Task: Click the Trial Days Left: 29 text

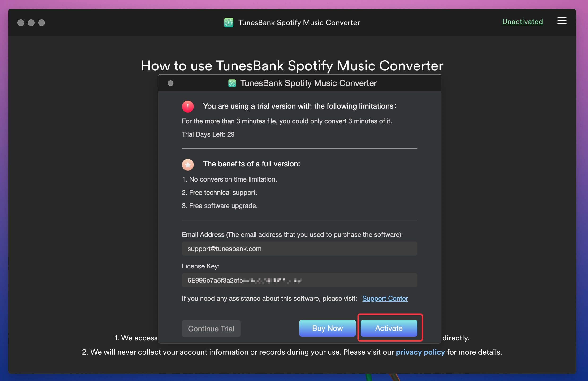Action: (x=208, y=134)
